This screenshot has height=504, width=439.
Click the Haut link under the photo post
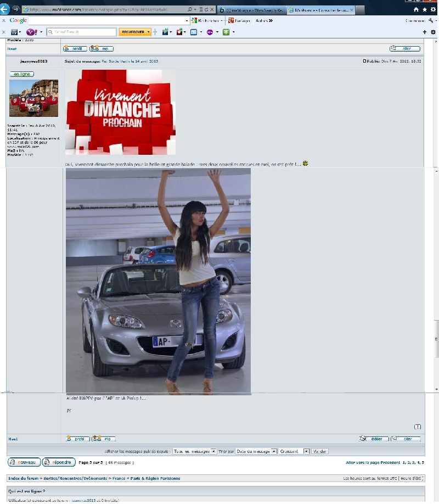[13, 439]
